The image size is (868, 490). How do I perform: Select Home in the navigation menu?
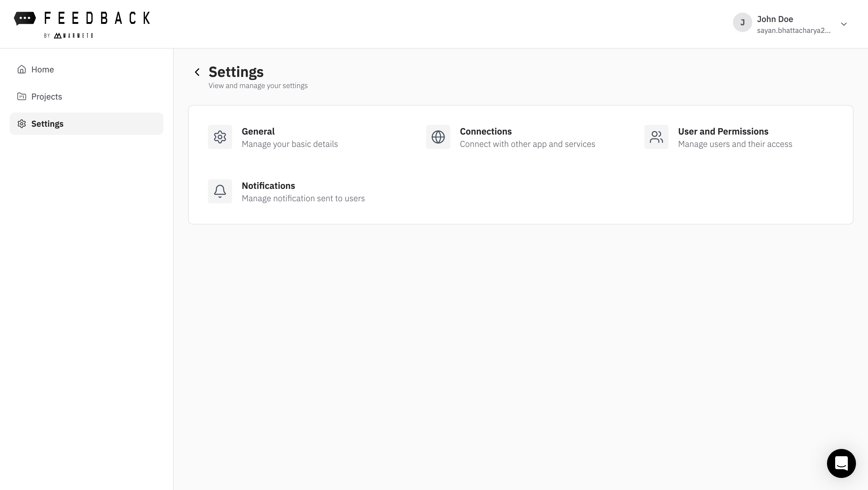coord(42,69)
